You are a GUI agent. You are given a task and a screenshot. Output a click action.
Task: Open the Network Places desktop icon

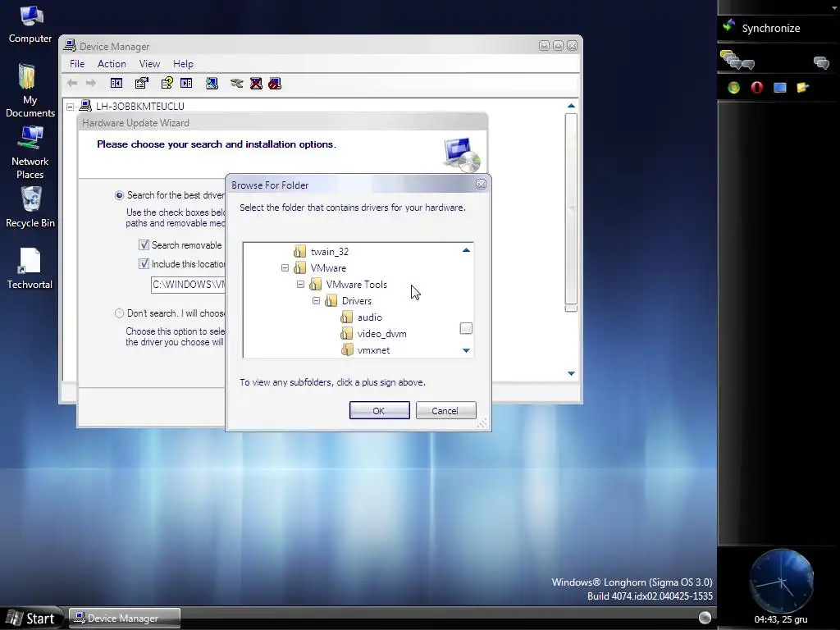point(30,153)
